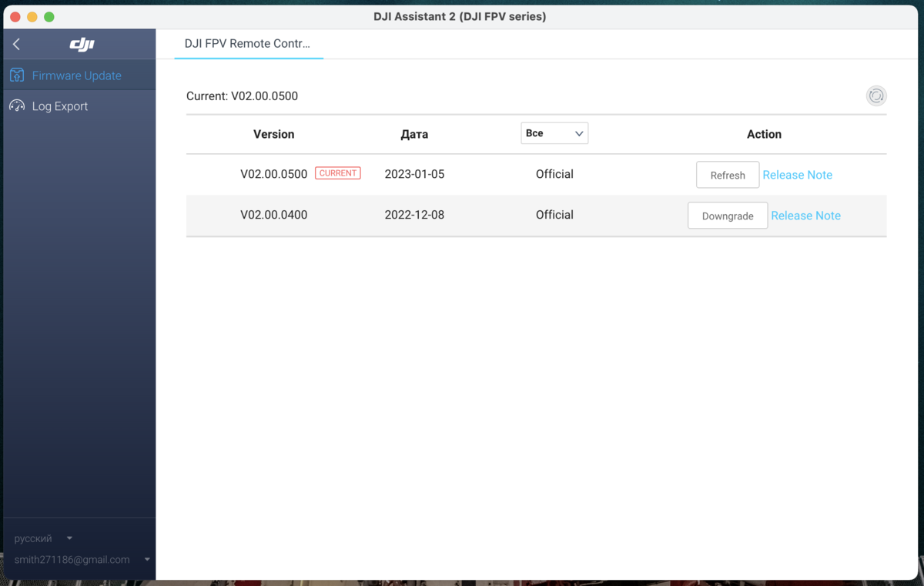Screen dimensions: 924x586
Task: Open the Firmware Update section in the sidebar
Action: (x=77, y=75)
